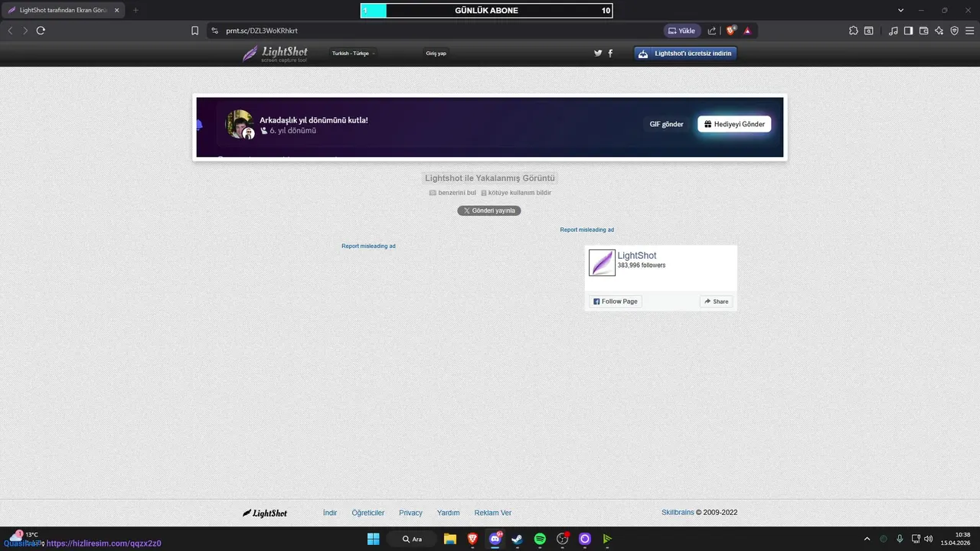
Task: Click the Facebook Follow Page button
Action: click(x=616, y=302)
